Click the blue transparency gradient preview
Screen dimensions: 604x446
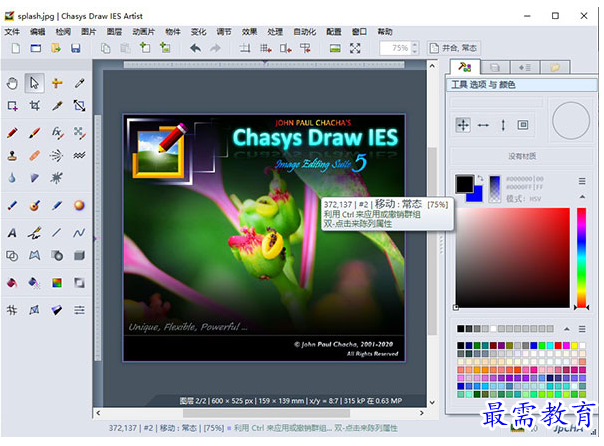495,189
